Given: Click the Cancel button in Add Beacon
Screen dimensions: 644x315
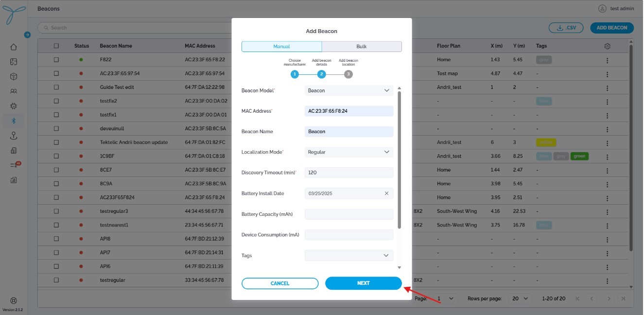Looking at the screenshot, I should point(280,283).
